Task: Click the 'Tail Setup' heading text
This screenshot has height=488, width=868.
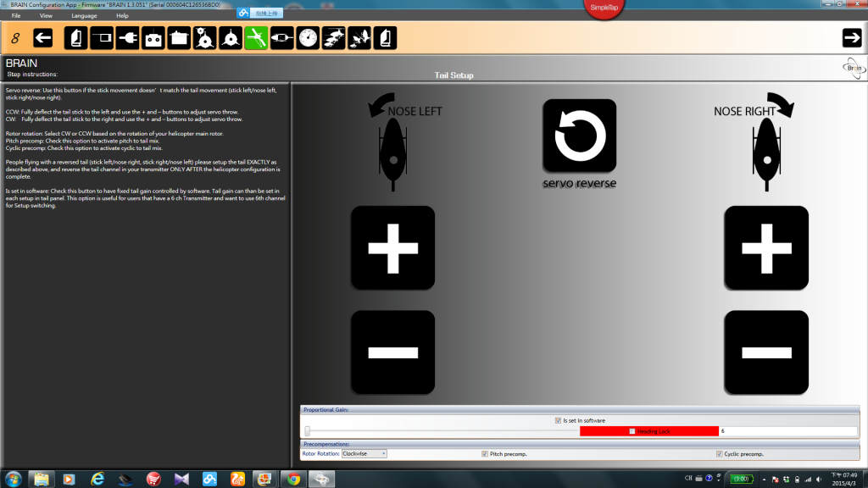Action: (454, 75)
